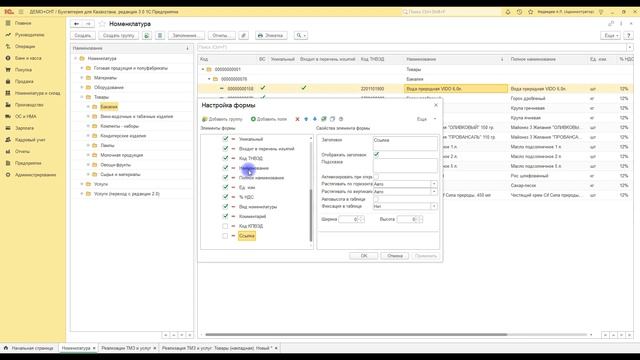Click the paperclip attachments toolbar button

point(243,36)
